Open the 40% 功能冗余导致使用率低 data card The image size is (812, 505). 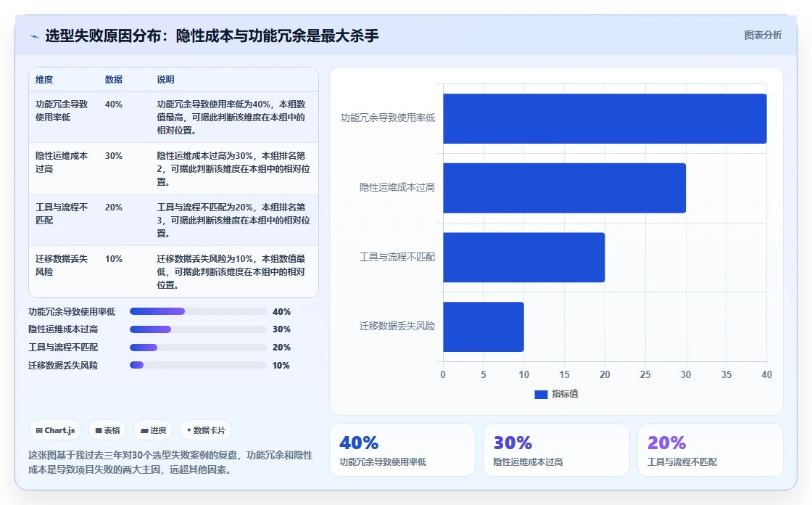point(402,450)
